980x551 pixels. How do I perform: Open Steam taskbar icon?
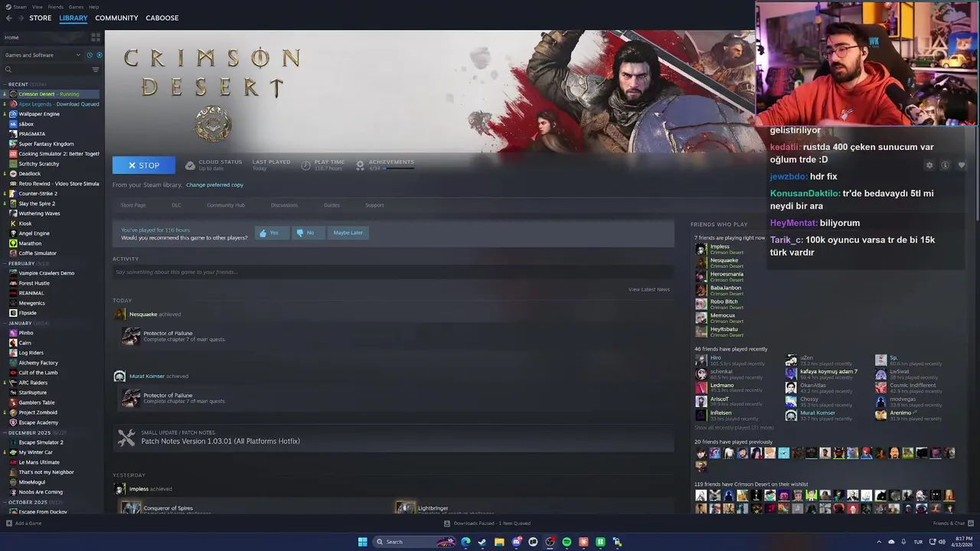(482, 542)
